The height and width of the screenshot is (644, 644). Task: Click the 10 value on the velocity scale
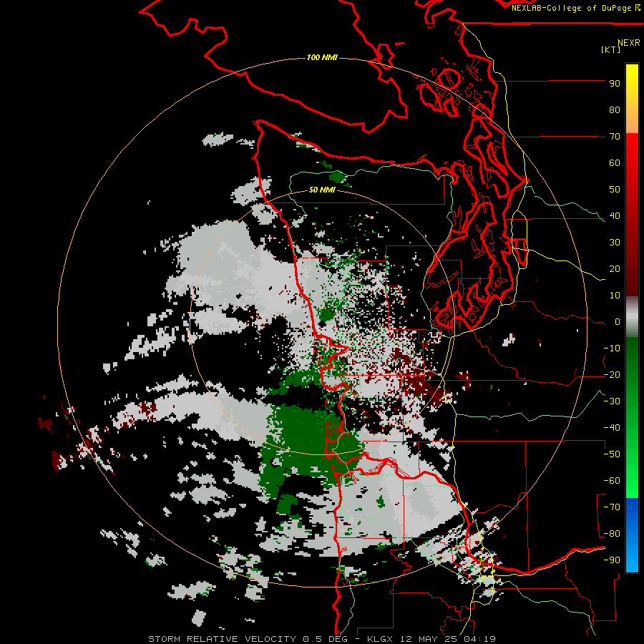tap(615, 296)
